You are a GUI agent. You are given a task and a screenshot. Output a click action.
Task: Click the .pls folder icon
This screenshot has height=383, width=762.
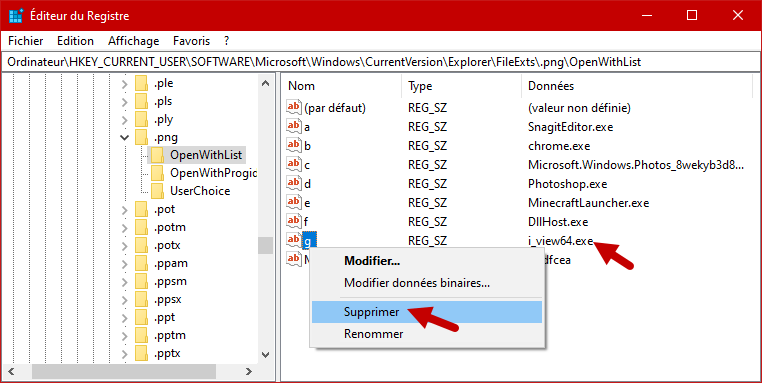pos(141,102)
